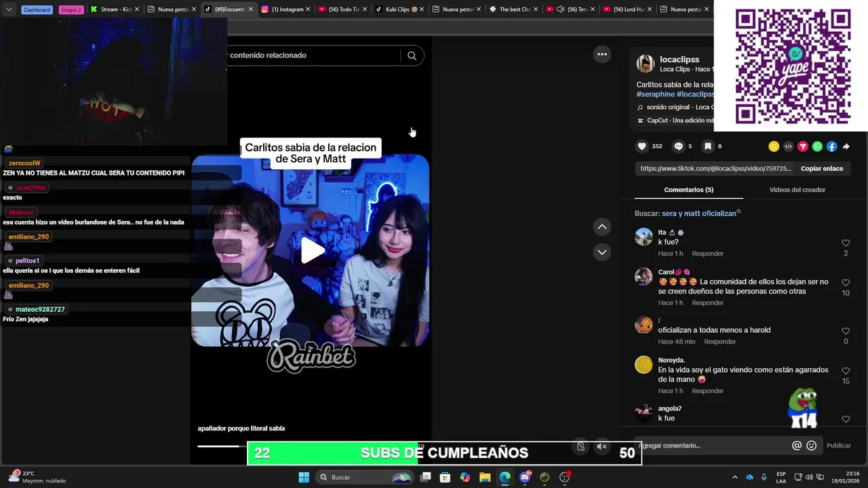
Task: Open the locaclipss profile avatar
Action: [x=645, y=64]
